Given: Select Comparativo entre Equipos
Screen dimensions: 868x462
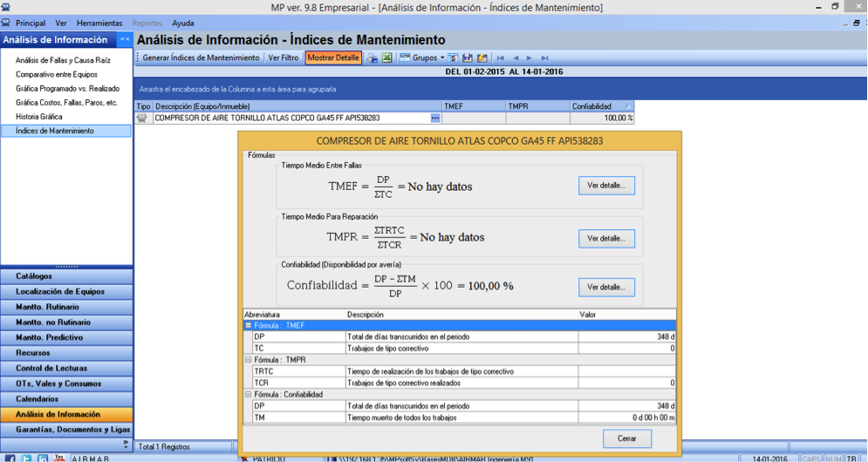Looking at the screenshot, I should (57, 74).
